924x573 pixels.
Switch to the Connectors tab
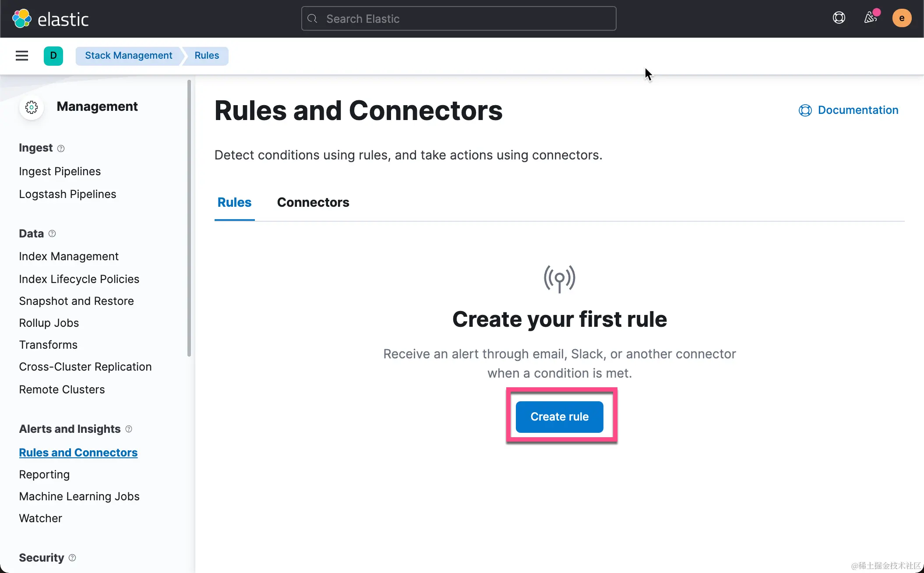[x=313, y=202]
